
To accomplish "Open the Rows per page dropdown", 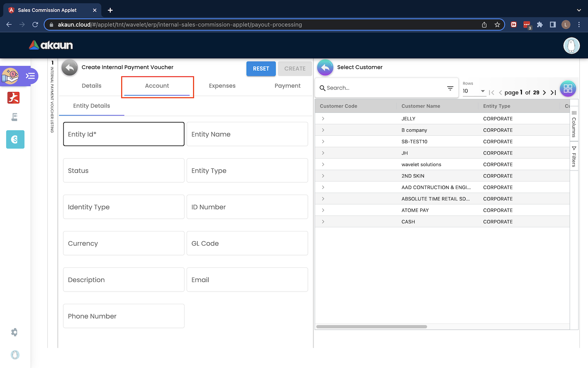I will (x=474, y=91).
